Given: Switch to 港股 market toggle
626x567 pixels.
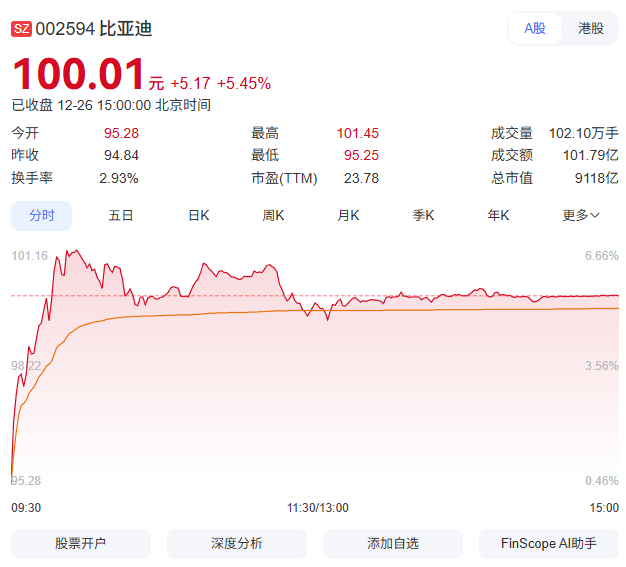Looking at the screenshot, I should (591, 28).
